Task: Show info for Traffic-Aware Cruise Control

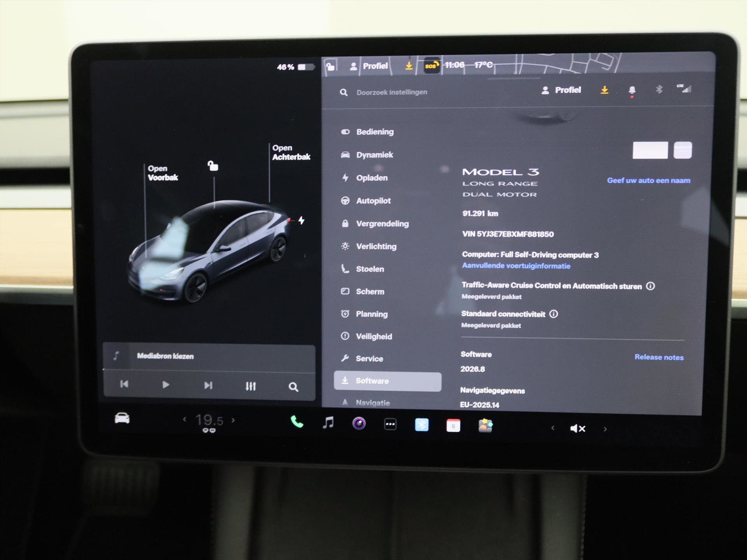Action: pos(651,286)
